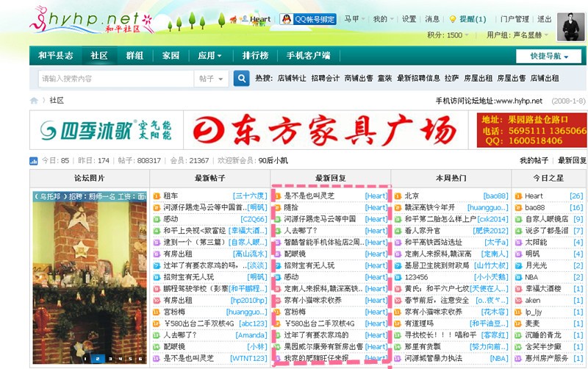
Task: Open 设置 link
Action: (409, 19)
